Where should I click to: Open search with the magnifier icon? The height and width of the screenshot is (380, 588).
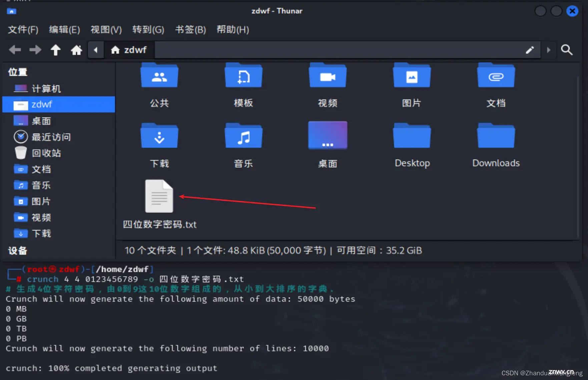click(x=567, y=50)
